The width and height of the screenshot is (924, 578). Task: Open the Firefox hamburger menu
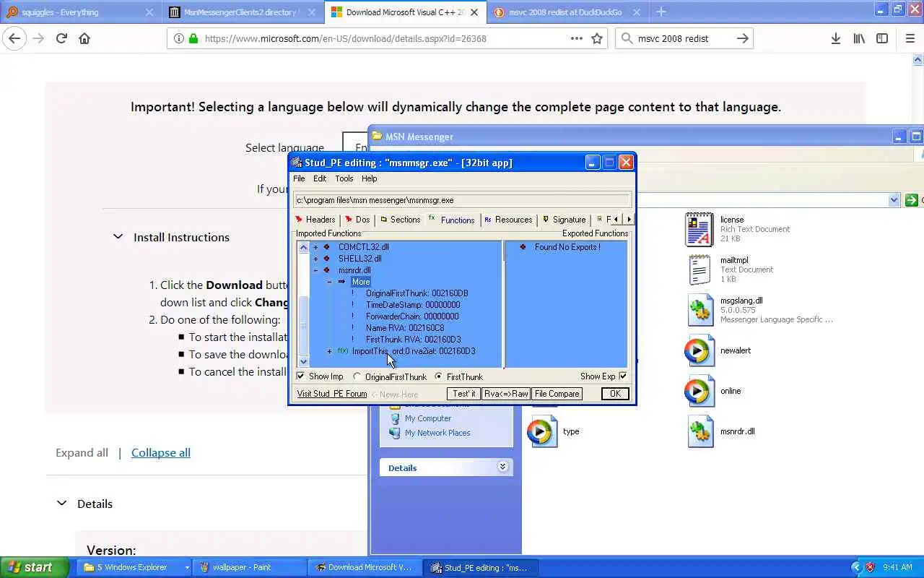tap(910, 38)
